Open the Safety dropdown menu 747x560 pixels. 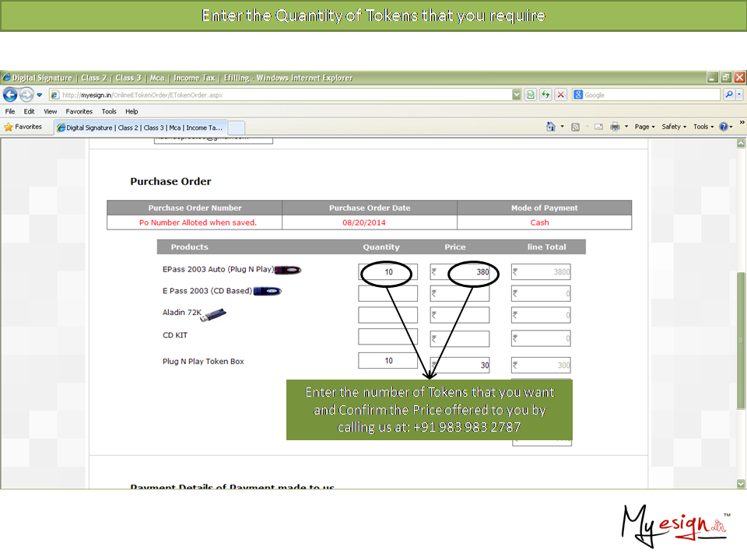673,127
